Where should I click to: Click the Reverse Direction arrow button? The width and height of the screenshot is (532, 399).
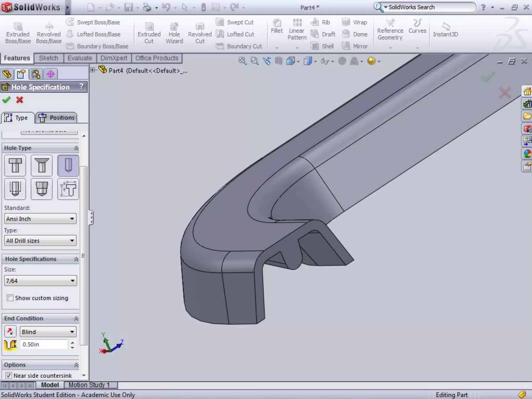pyautogui.click(x=10, y=331)
